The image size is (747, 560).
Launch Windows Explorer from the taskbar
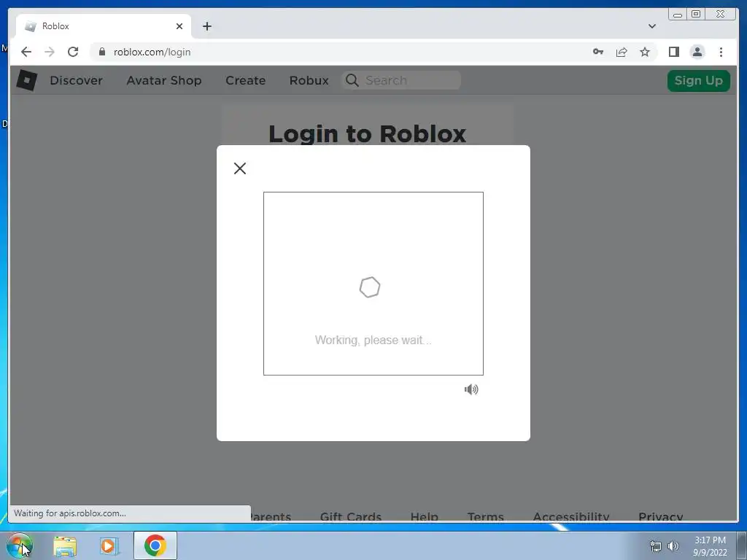65,545
